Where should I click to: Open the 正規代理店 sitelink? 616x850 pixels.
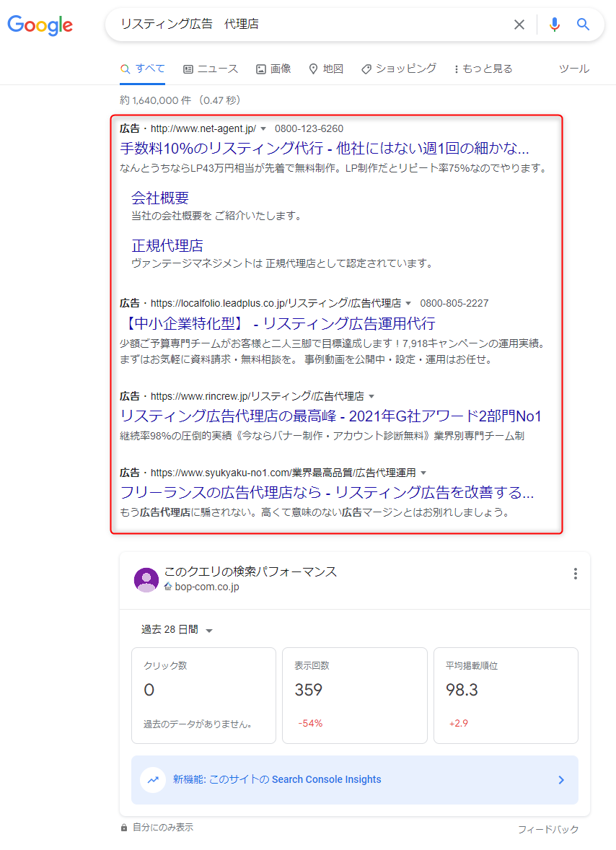[x=167, y=245]
